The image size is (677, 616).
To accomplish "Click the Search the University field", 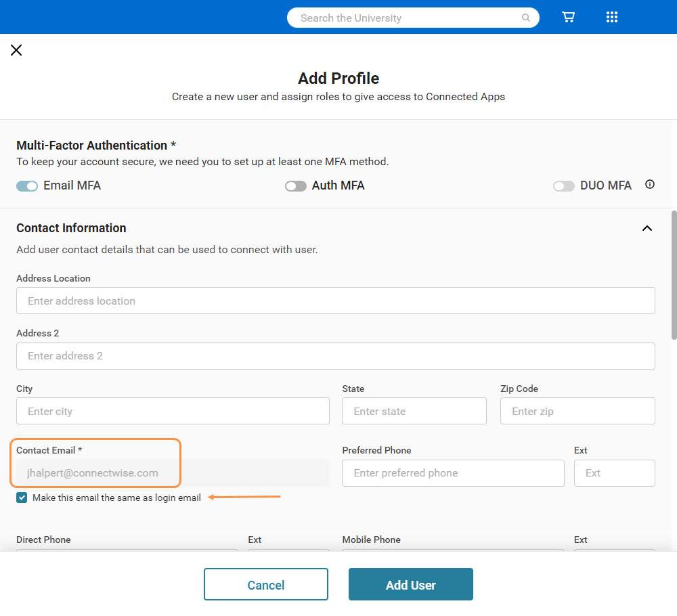I will click(406, 18).
